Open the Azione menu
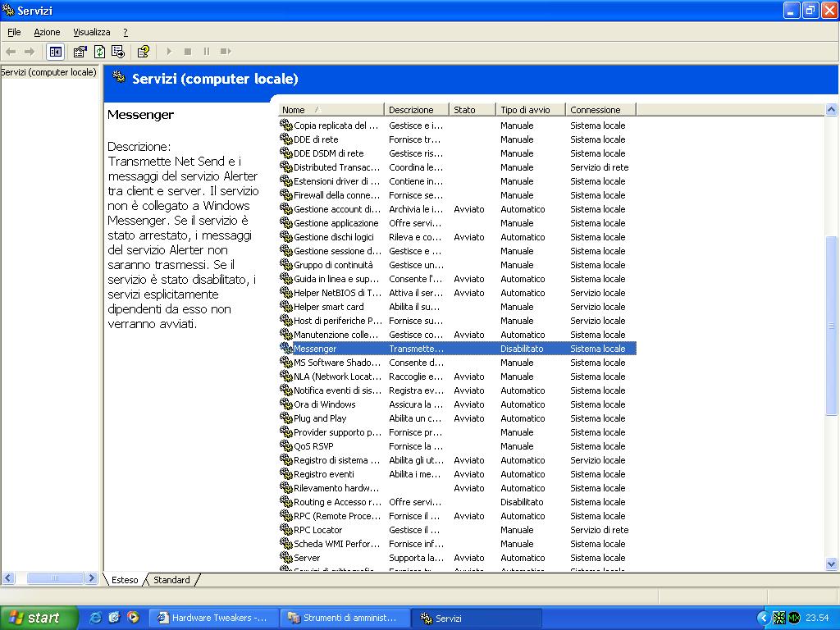 (x=47, y=32)
